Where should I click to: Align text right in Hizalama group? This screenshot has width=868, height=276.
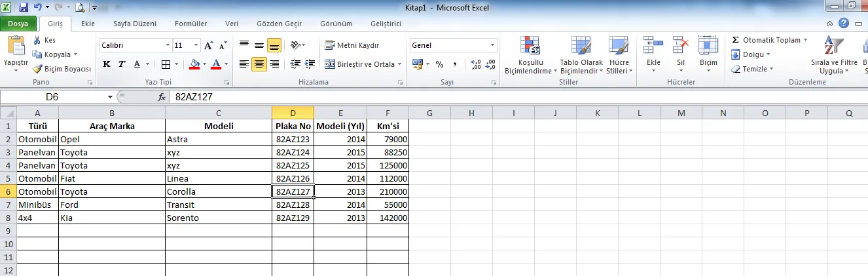tap(274, 64)
